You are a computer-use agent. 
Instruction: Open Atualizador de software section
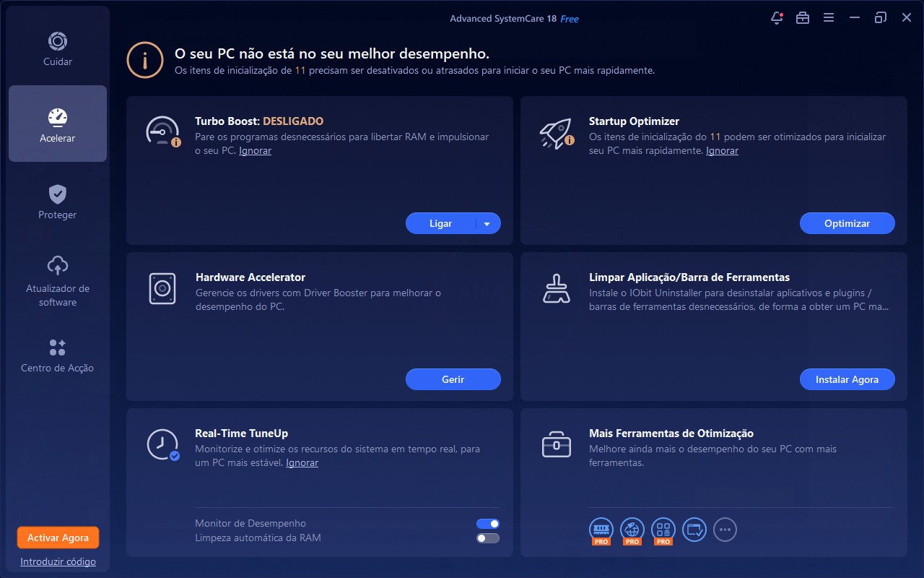coord(58,281)
